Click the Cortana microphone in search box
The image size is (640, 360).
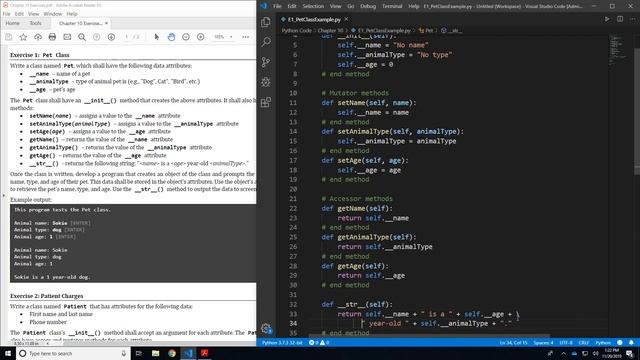[124, 353]
